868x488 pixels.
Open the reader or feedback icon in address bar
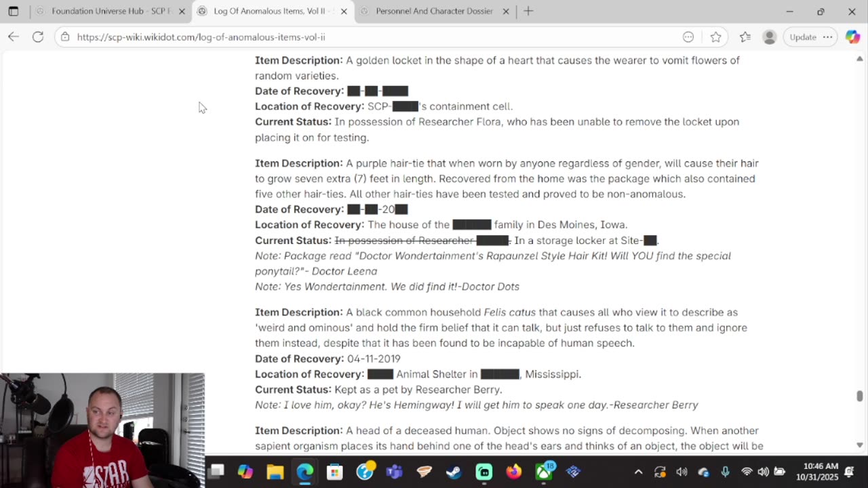coord(688,37)
